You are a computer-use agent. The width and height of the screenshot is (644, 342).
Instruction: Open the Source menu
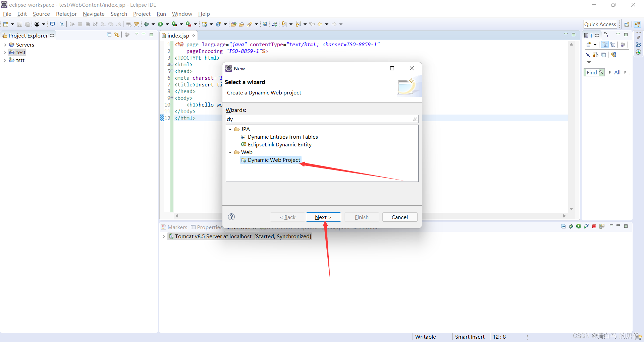point(41,14)
